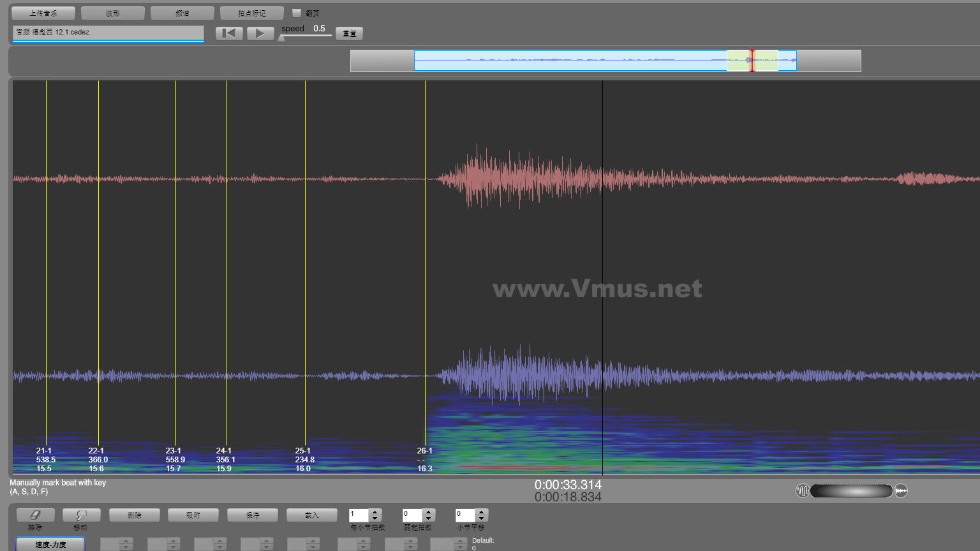Click the red playhead in overview
This screenshot has height=551, width=980.
tap(752, 61)
